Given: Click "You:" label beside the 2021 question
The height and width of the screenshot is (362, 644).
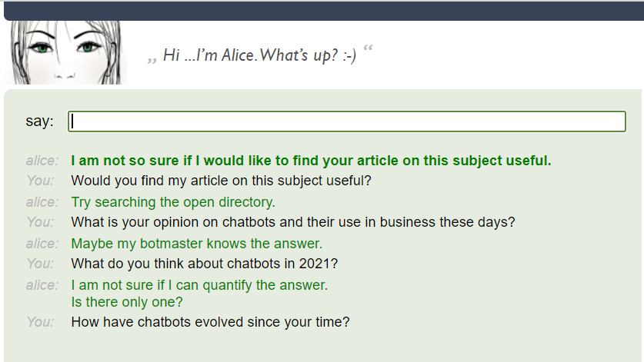Looking at the screenshot, I should click(40, 264).
